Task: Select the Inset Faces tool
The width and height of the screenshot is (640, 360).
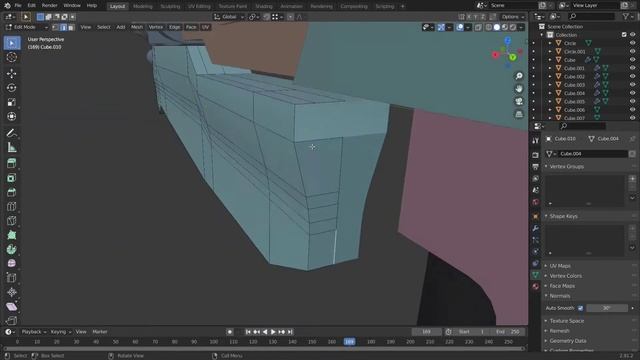Action: coord(11,178)
